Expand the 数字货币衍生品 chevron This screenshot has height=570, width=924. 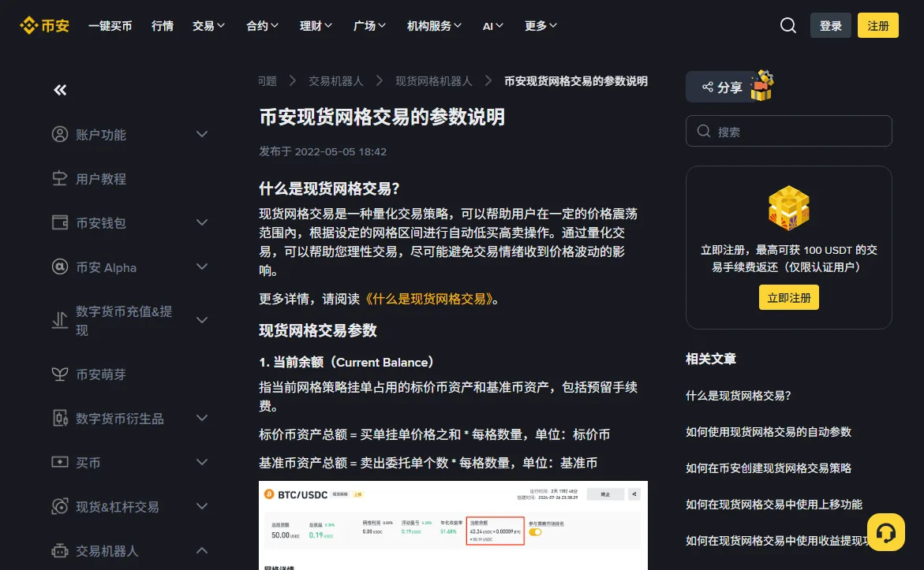click(x=201, y=418)
